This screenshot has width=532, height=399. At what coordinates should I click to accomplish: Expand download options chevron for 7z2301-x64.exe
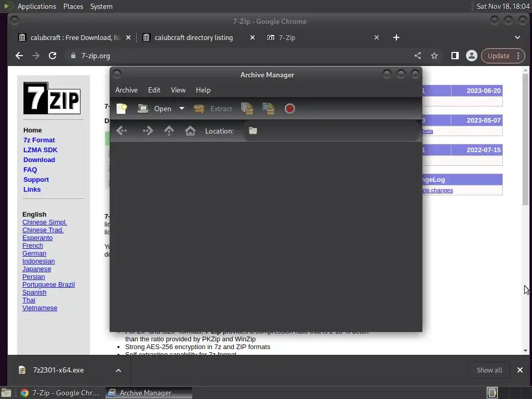[118, 370]
